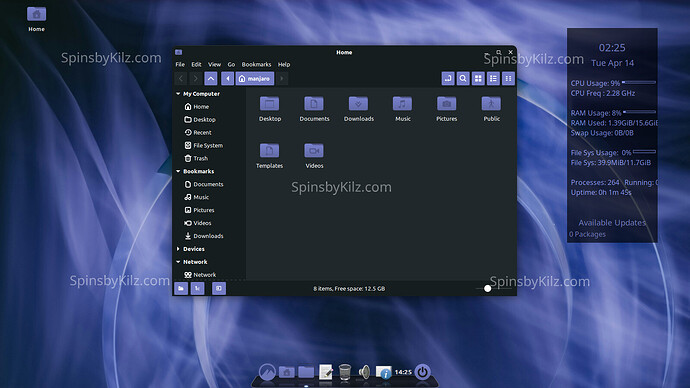Switch to list view
This screenshot has width=690, height=388.
(493, 78)
